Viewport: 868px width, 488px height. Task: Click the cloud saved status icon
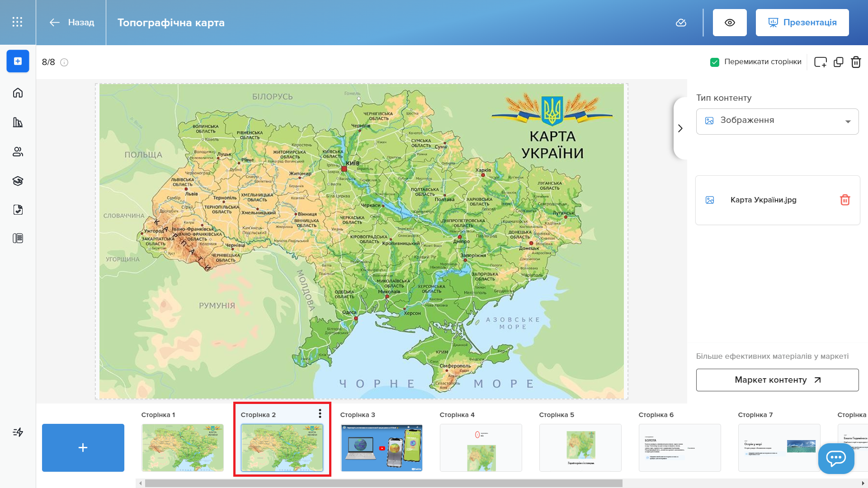tap(681, 23)
